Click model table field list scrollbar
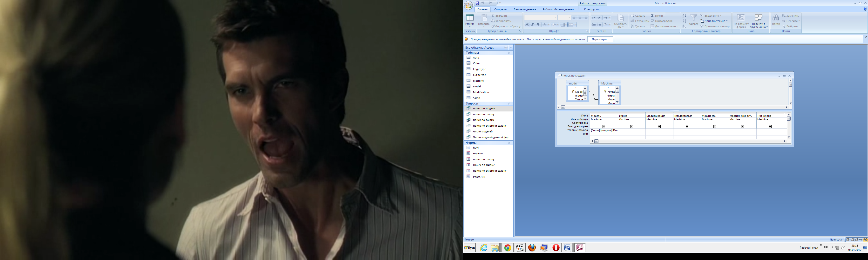868x260 pixels. [x=585, y=93]
